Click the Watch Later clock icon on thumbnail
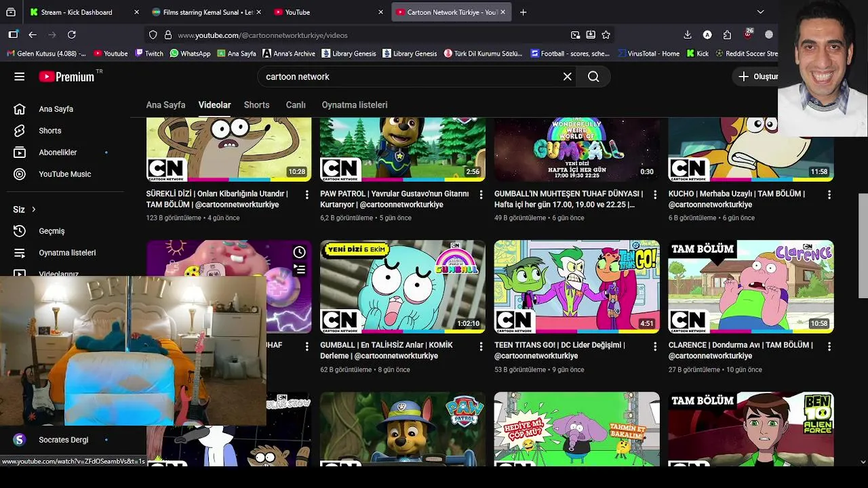The width and height of the screenshot is (868, 488). [299, 252]
